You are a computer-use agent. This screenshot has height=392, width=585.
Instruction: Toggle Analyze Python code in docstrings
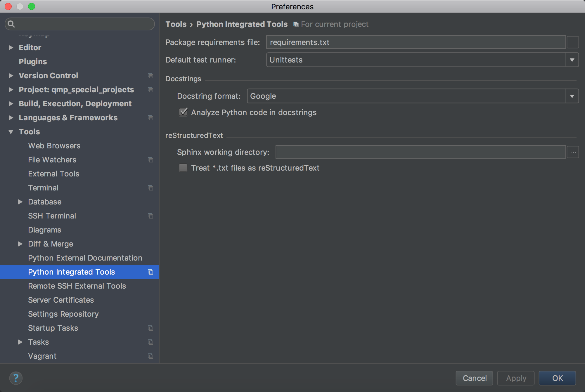[x=183, y=112]
